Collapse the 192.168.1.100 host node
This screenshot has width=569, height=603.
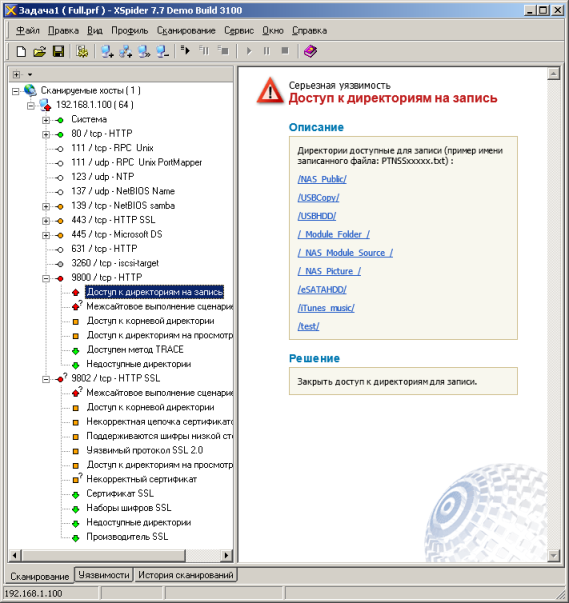click(x=30, y=105)
